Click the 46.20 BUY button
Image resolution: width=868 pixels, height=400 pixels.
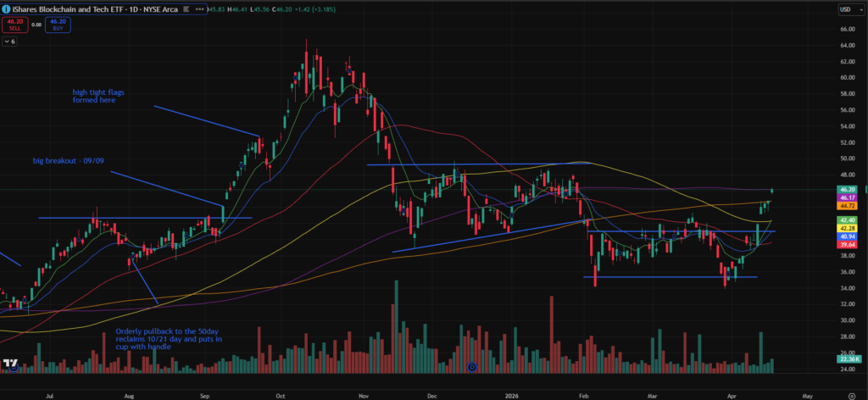(x=58, y=24)
